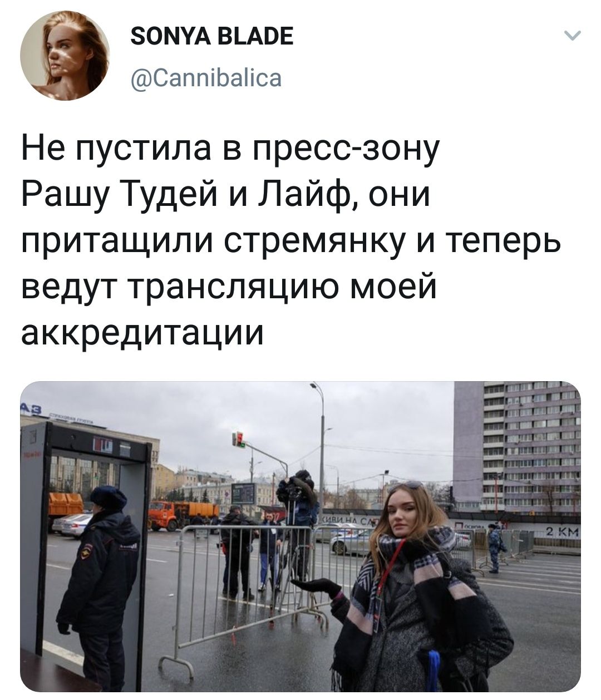
Task: Open the @Cannibalica handle link
Action: (205, 78)
